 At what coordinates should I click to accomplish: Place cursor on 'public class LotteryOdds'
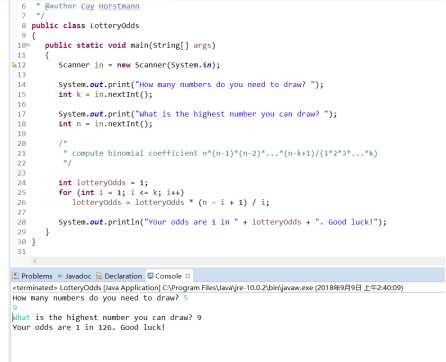coord(85,26)
